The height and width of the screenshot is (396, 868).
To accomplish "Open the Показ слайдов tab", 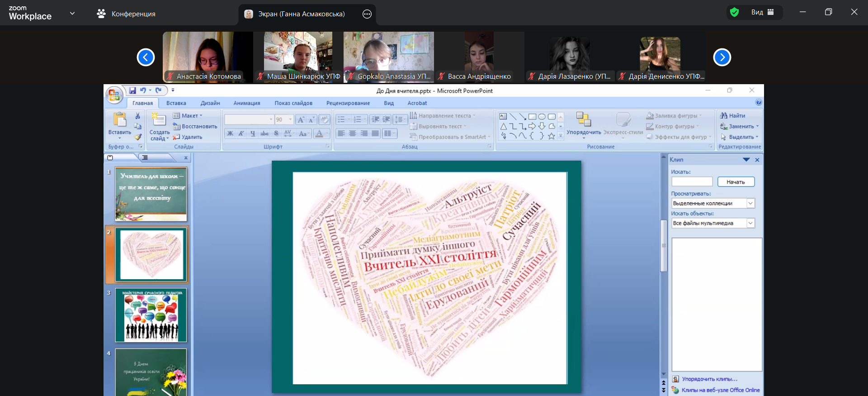I will point(293,103).
